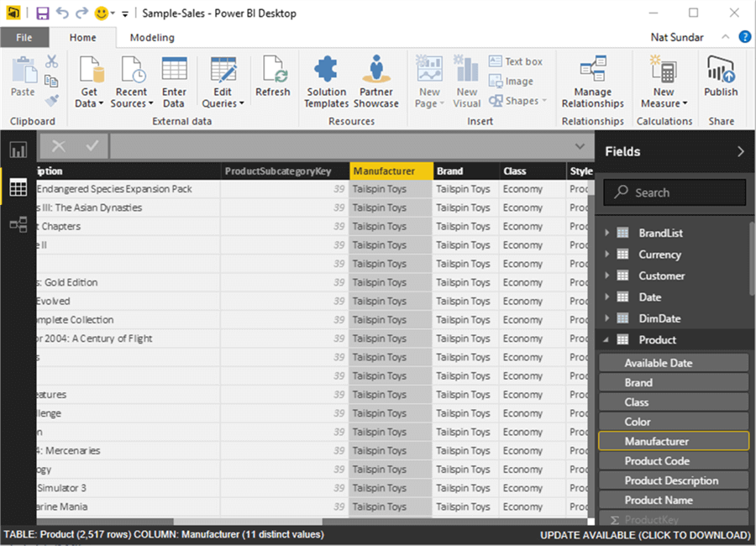
Task: Collapse the Product table
Action: [606, 340]
